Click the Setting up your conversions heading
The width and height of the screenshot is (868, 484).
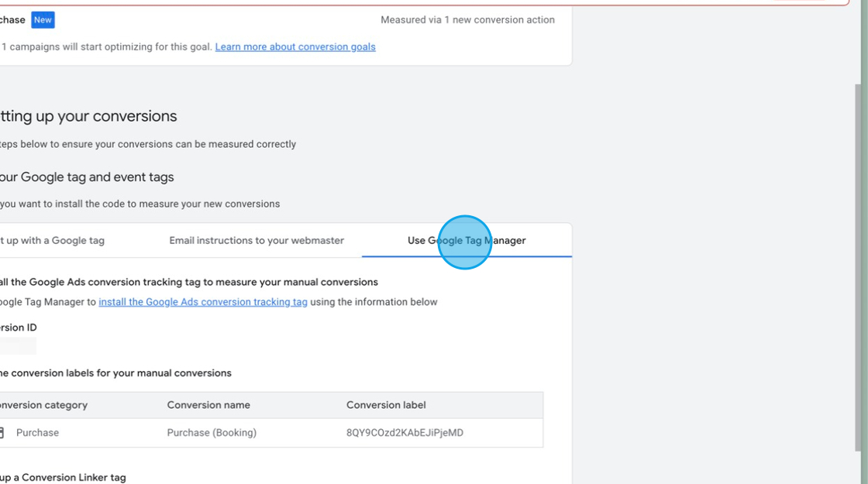tap(89, 116)
